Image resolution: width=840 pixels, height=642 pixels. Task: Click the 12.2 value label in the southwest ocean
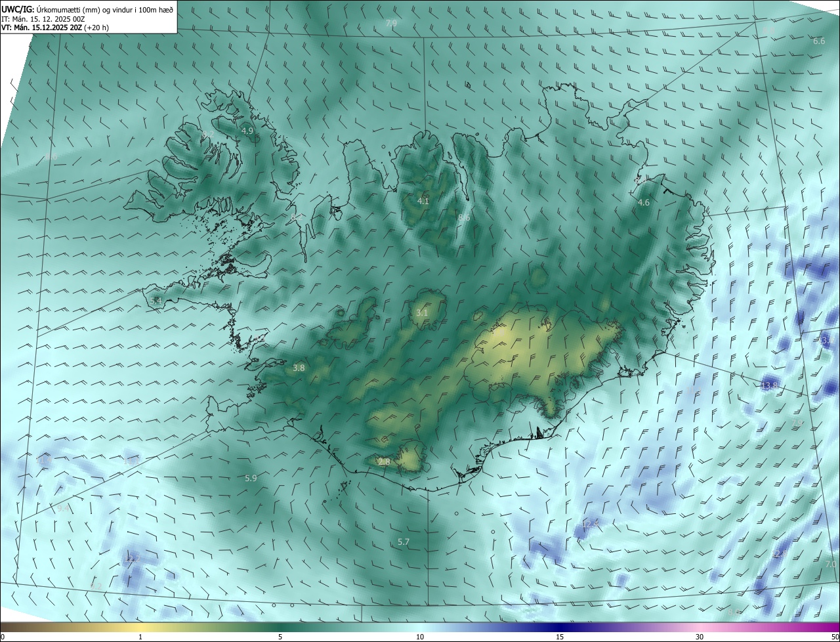[x=132, y=559]
